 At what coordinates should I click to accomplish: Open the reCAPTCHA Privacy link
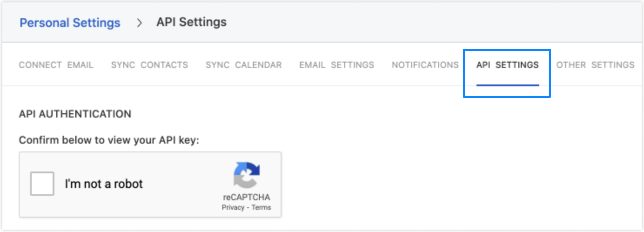[233, 208]
